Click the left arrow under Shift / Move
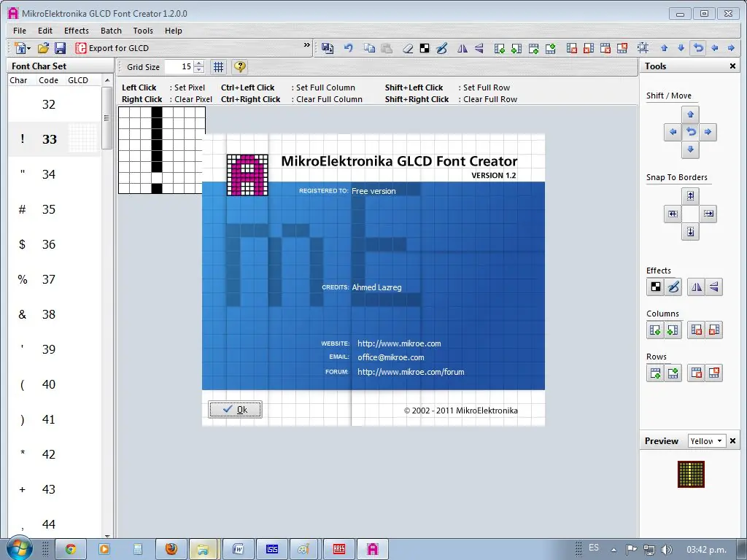Viewport: 747px width, 560px height. click(673, 132)
